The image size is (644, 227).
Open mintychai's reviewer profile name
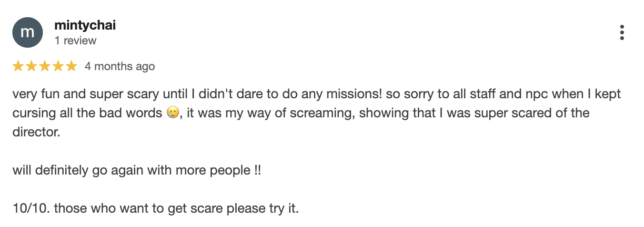click(x=85, y=25)
